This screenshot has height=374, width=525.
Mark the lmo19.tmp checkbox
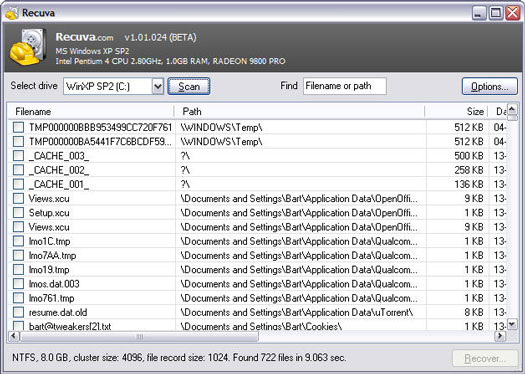[18, 270]
